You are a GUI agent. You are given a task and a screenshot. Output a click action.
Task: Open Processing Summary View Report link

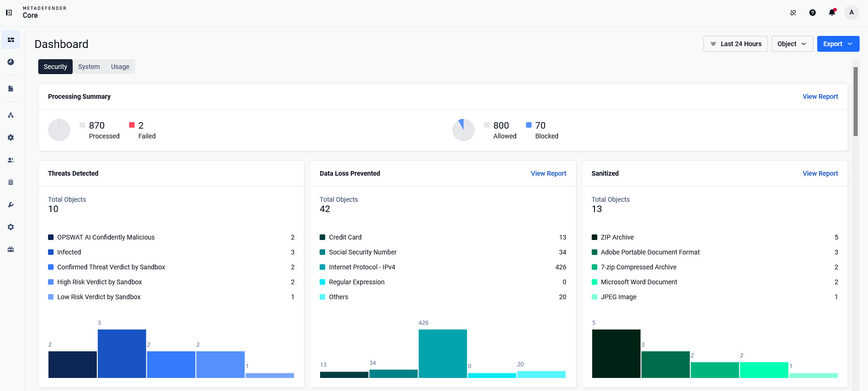[820, 96]
